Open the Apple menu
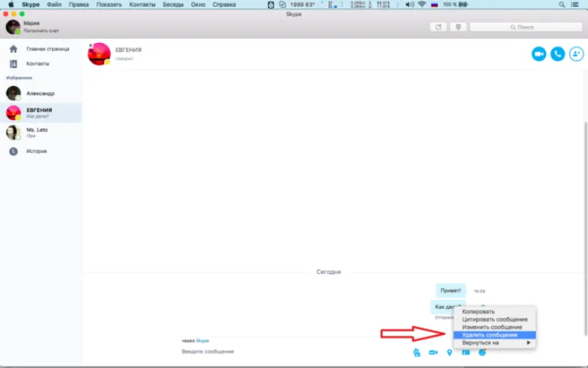This screenshot has height=368, width=588. click(11, 5)
